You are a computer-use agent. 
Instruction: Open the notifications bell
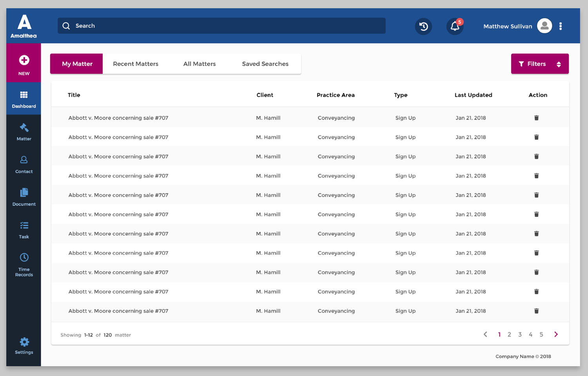click(x=455, y=26)
